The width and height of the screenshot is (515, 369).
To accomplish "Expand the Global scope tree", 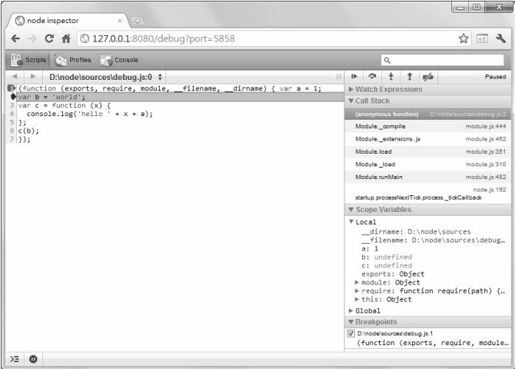I will pyautogui.click(x=351, y=311).
